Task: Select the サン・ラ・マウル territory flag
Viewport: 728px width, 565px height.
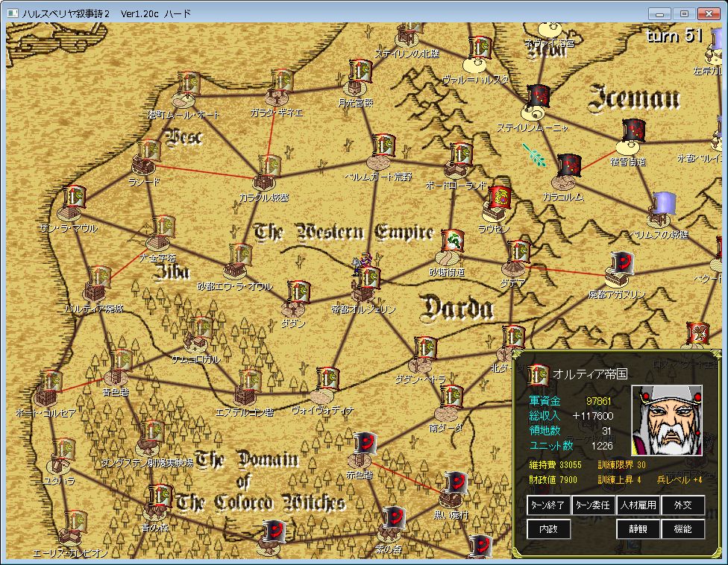Action: [x=75, y=197]
